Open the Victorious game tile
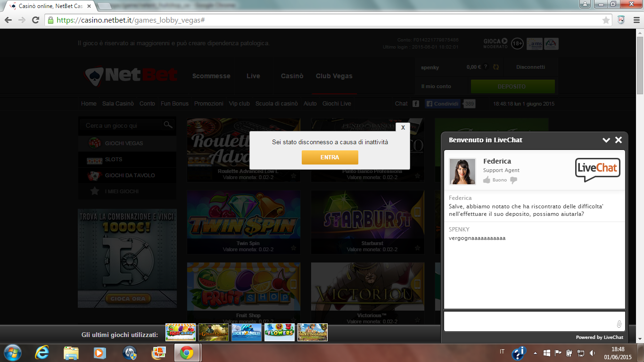This screenshot has height=362, width=644. [x=367, y=293]
